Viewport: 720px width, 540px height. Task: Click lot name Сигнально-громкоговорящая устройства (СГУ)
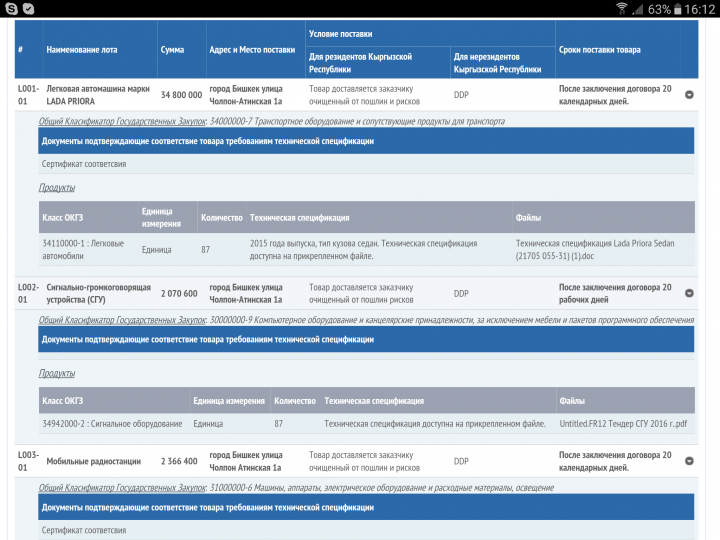coord(98,293)
